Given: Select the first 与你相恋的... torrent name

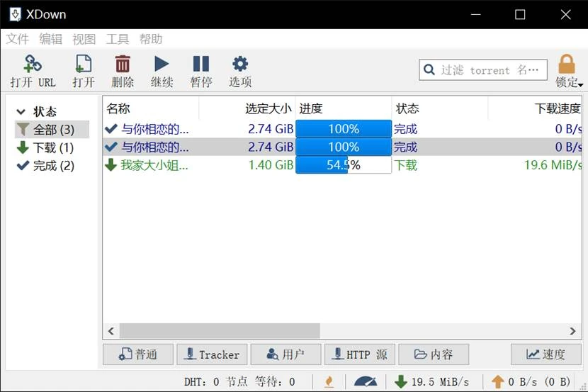Looking at the screenshot, I should [155, 129].
